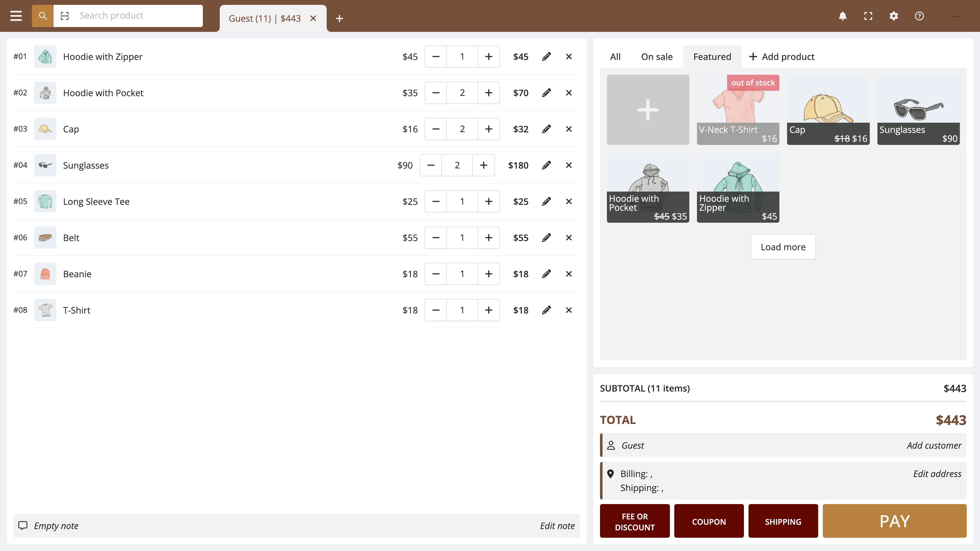Image resolution: width=980 pixels, height=551 pixels.
Task: Open the hamburger main menu
Action: (16, 16)
